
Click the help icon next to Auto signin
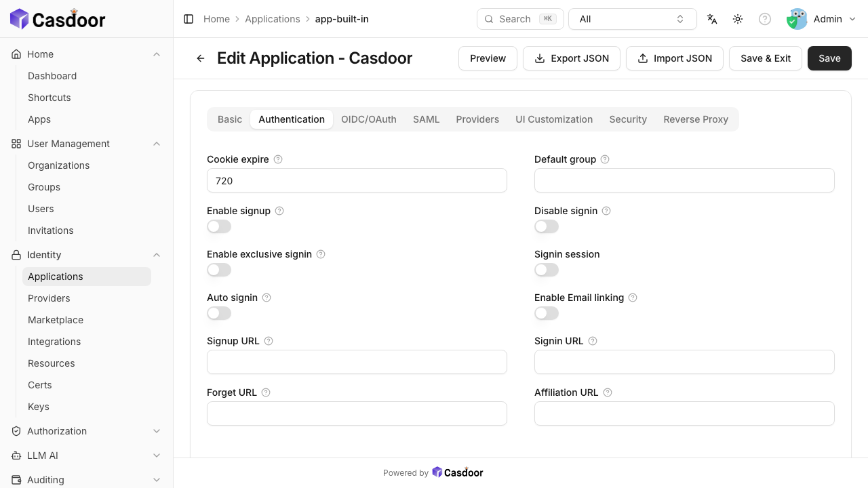click(x=267, y=298)
